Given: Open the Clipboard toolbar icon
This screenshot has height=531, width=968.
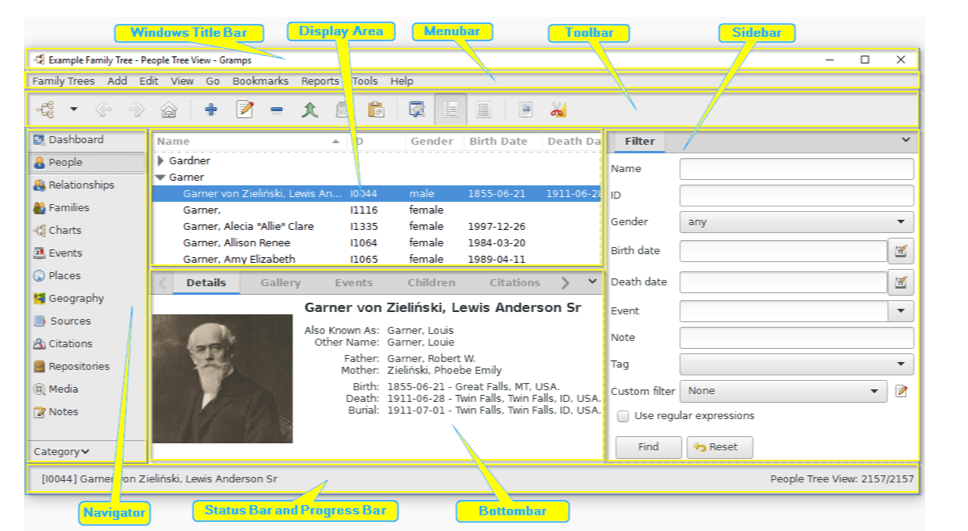Looking at the screenshot, I should click(376, 110).
